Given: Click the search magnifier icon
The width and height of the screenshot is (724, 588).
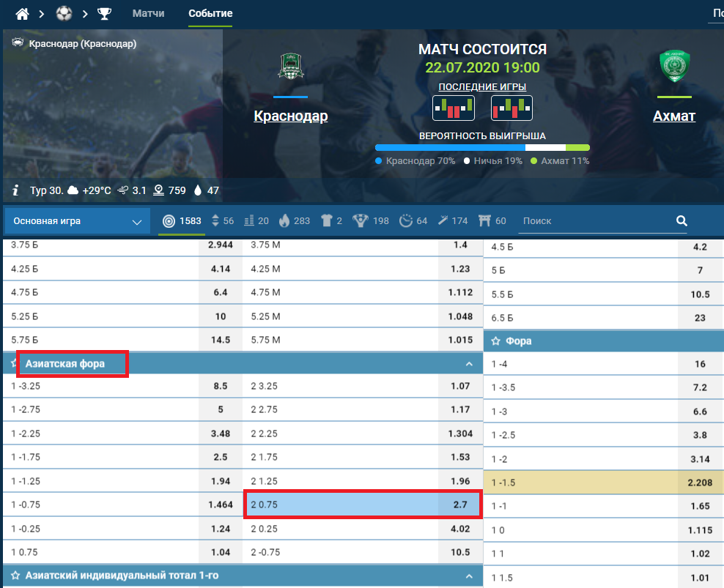Looking at the screenshot, I should coord(681,220).
